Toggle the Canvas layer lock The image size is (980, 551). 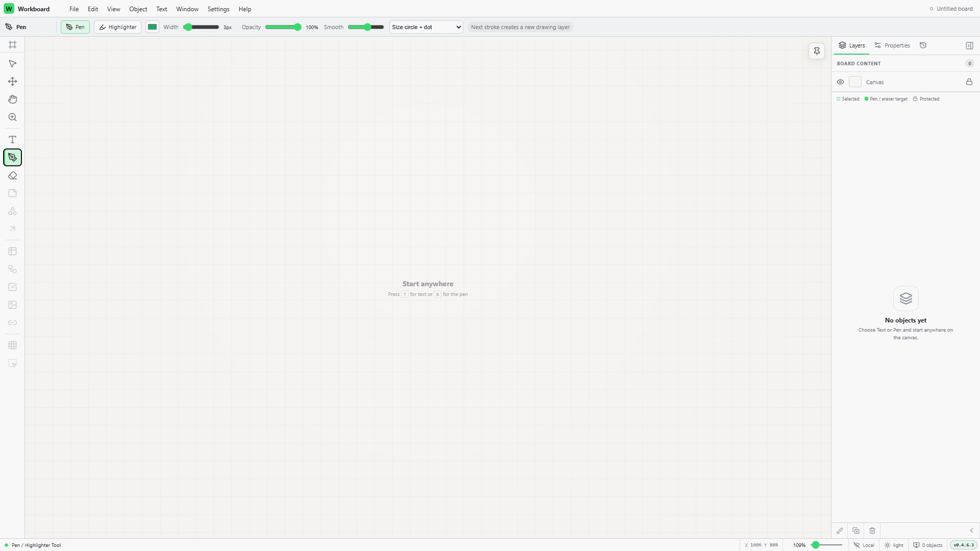(x=969, y=82)
